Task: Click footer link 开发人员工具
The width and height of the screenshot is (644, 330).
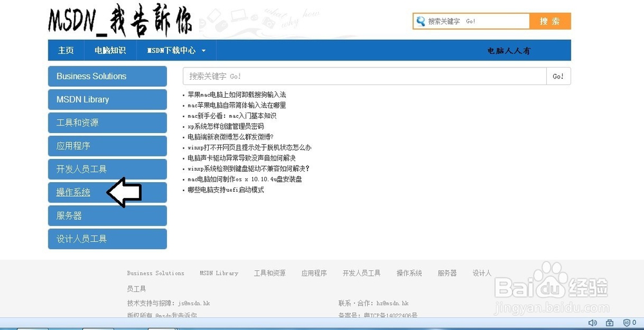Action: (361, 273)
